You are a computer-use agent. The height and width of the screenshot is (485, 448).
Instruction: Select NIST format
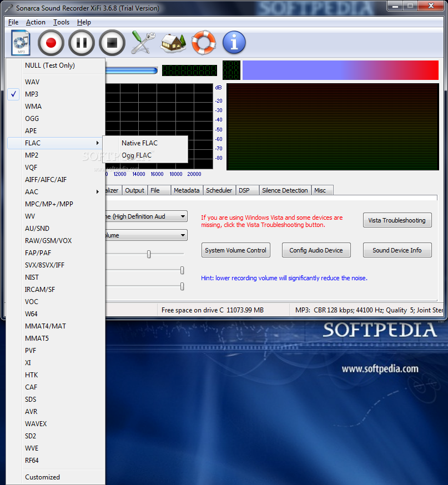[x=56, y=277]
